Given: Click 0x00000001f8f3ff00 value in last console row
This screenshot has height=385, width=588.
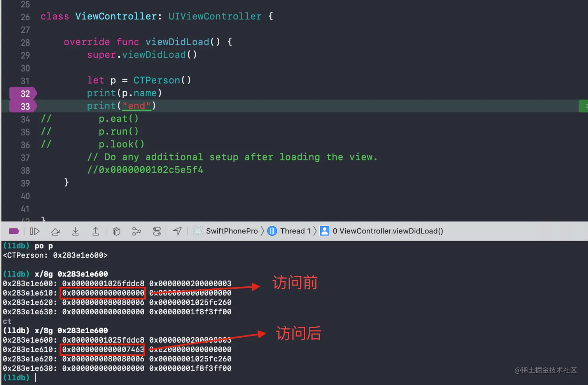Looking at the screenshot, I should pyautogui.click(x=190, y=368).
